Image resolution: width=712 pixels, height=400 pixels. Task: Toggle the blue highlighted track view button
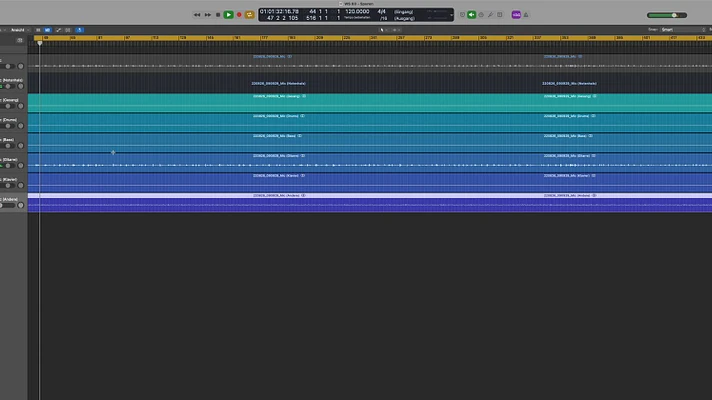(48, 30)
